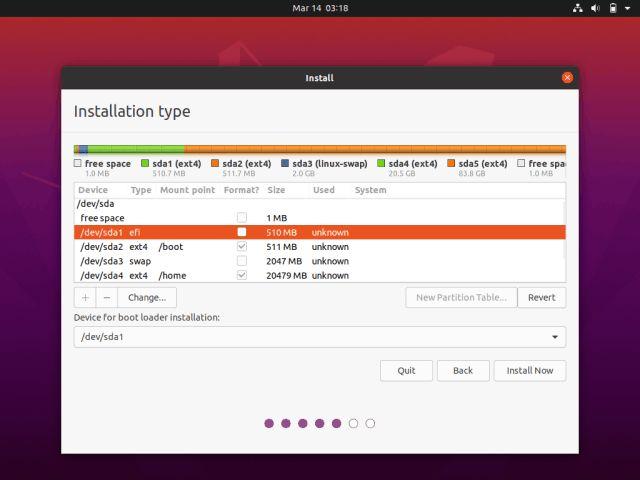640x480 pixels.
Task: Click the sda3 (linux-swap) blue legend swatch
Action: (285, 163)
